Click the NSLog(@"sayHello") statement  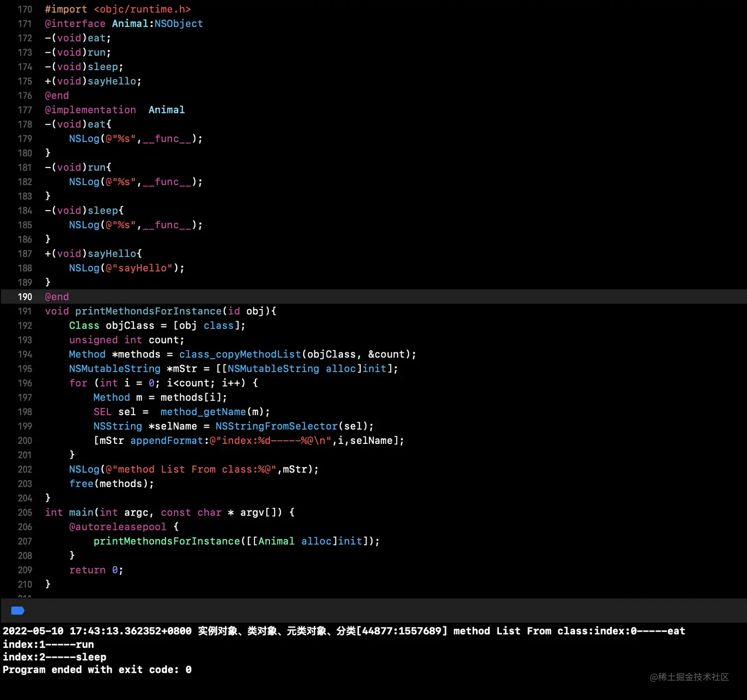[126, 268]
